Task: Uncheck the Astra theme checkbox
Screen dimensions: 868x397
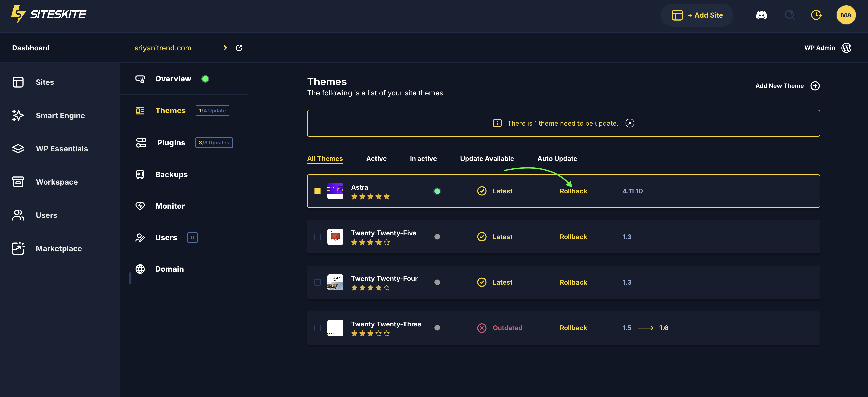Action: click(x=317, y=191)
